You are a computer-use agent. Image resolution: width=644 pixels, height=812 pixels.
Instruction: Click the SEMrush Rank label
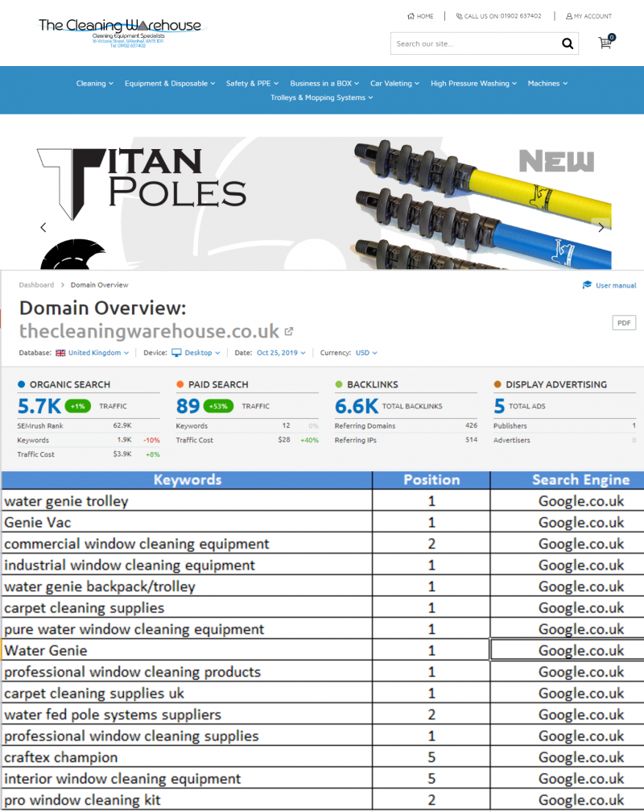(x=40, y=425)
